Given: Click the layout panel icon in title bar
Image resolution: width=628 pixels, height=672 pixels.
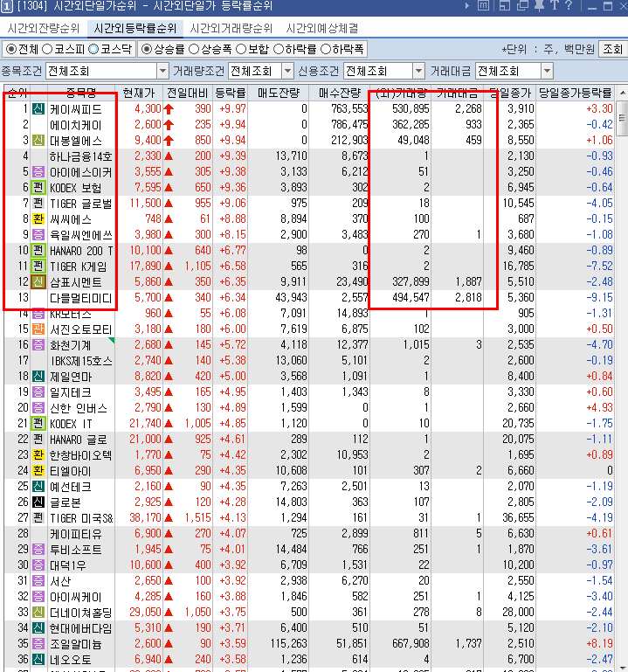Looking at the screenshot, I should (x=505, y=5).
